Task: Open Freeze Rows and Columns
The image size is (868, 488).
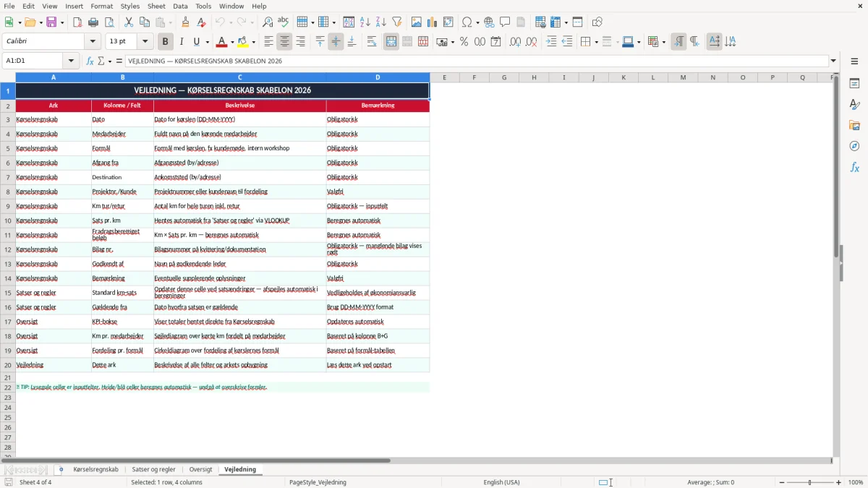Action: point(556,22)
